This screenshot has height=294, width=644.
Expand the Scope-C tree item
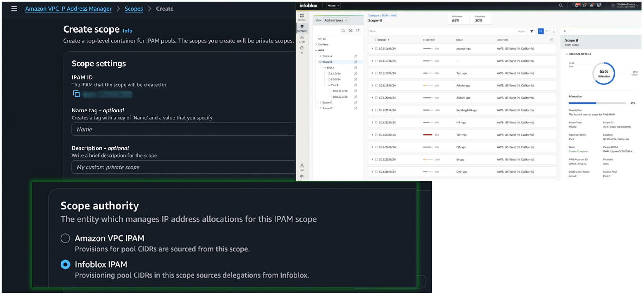pos(325,103)
